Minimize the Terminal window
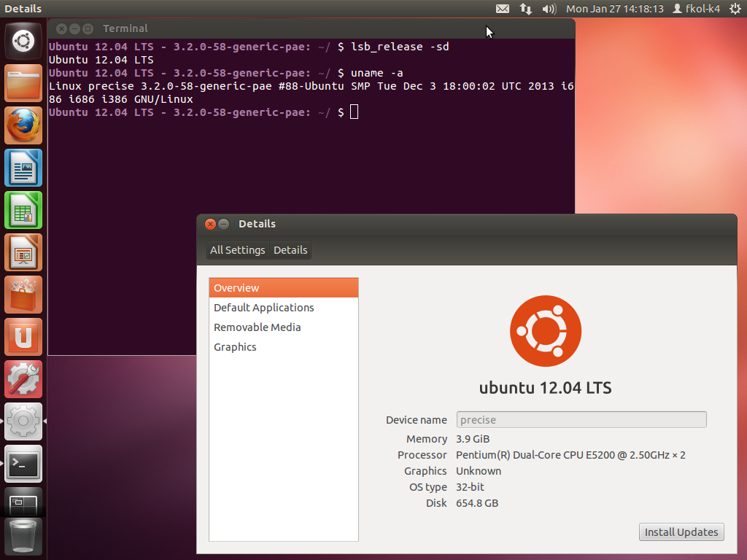The image size is (747, 560). 75,29
